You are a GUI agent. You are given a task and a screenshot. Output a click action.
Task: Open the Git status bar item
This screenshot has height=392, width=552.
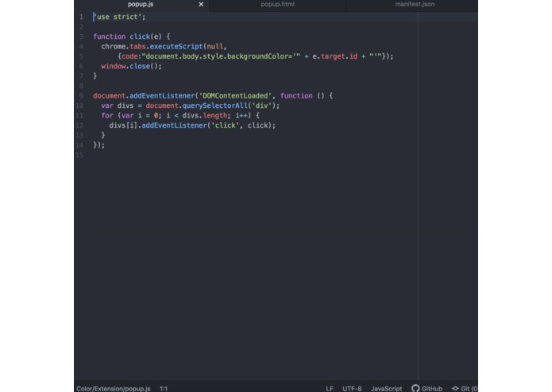465,389
